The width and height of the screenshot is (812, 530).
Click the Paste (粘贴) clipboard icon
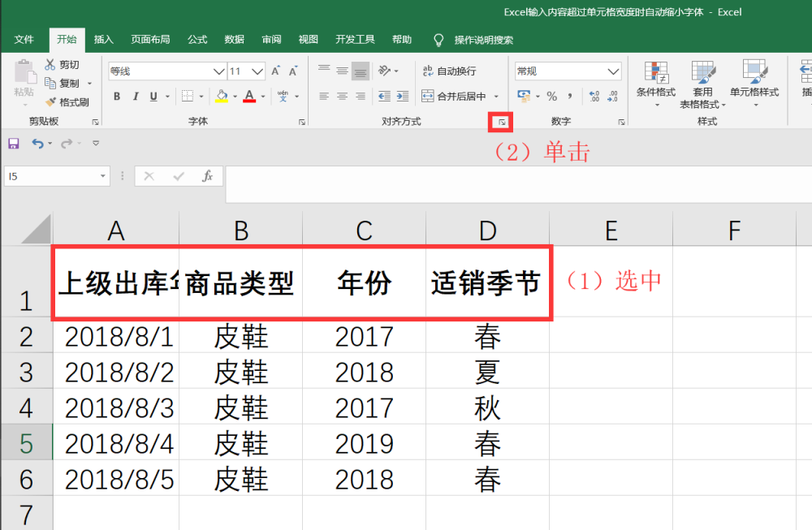click(x=24, y=72)
